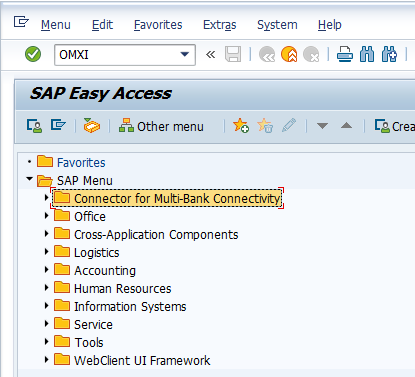Image resolution: width=415 pixels, height=377 pixels.
Task: Click the Office folder icon
Action: coord(62,215)
